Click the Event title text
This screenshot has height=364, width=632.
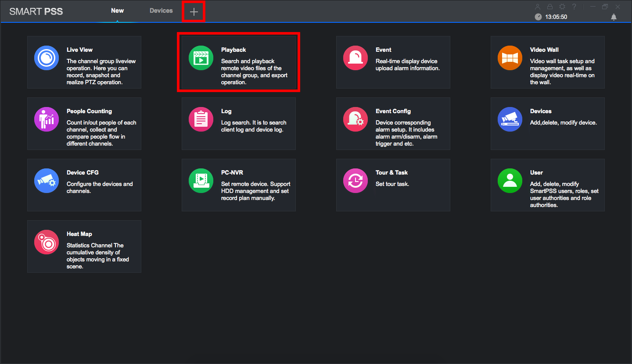(383, 50)
